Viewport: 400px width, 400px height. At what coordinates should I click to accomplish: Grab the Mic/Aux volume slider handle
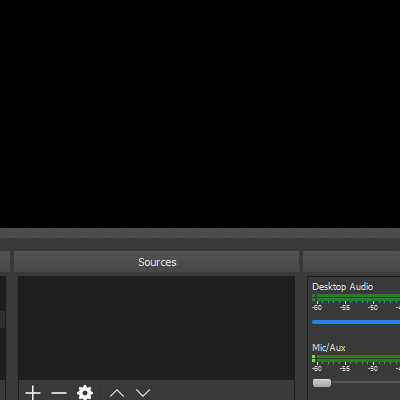(x=322, y=383)
